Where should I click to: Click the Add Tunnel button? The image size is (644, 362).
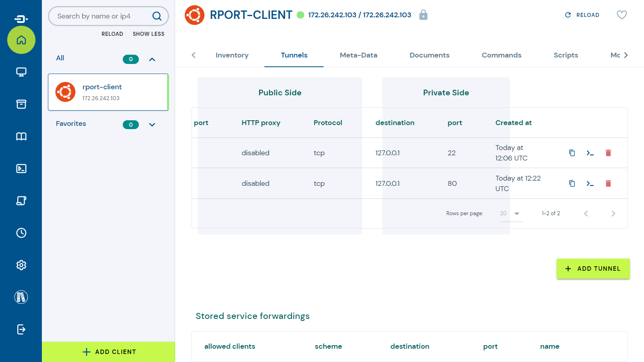[x=593, y=269]
